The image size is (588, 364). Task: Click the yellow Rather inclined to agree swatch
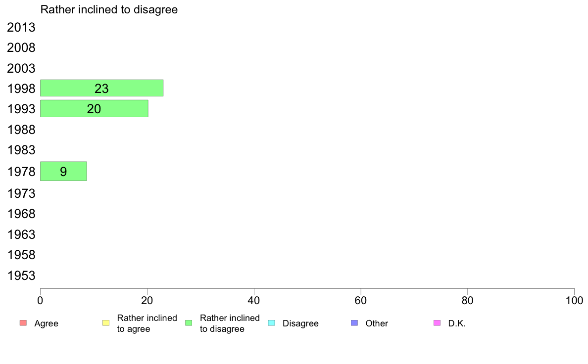pyautogui.click(x=106, y=323)
